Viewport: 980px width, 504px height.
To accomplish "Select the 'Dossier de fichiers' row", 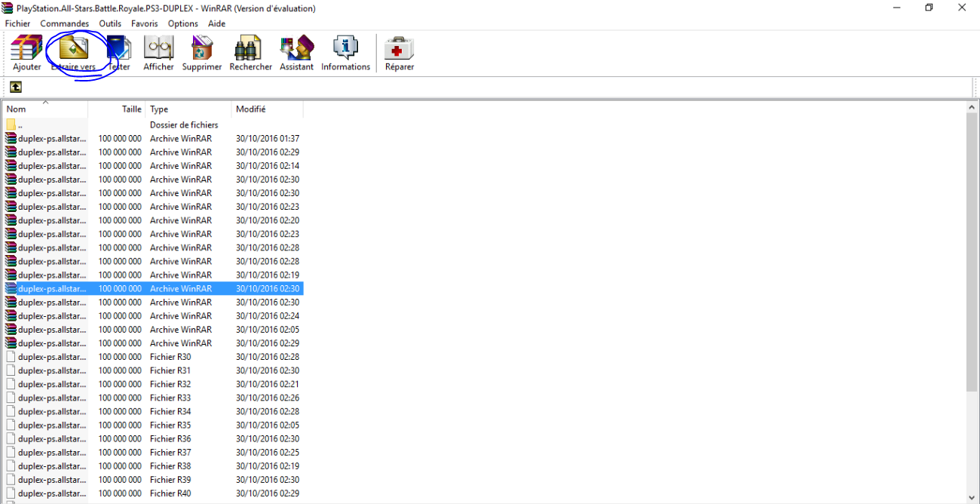I will coord(152,124).
